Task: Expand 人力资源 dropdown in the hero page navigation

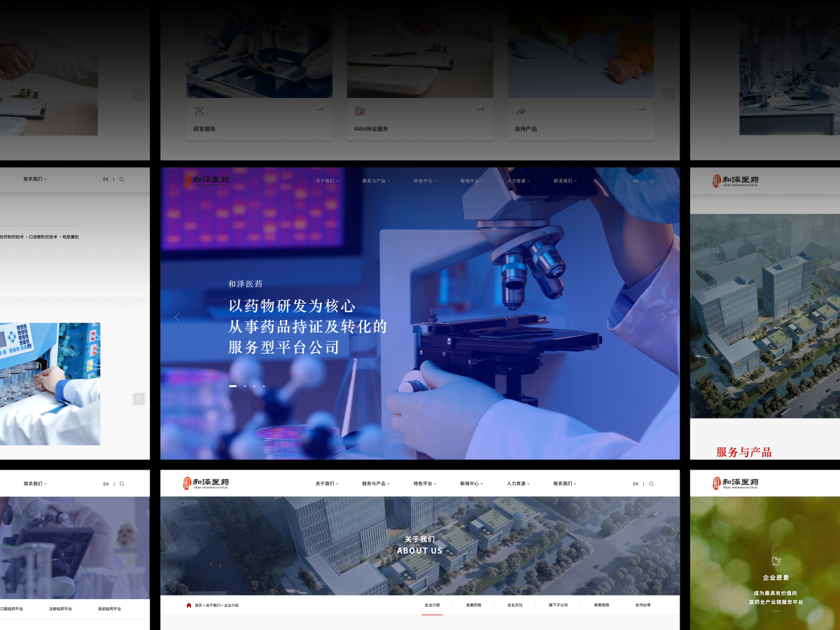Action: pyautogui.click(x=518, y=181)
